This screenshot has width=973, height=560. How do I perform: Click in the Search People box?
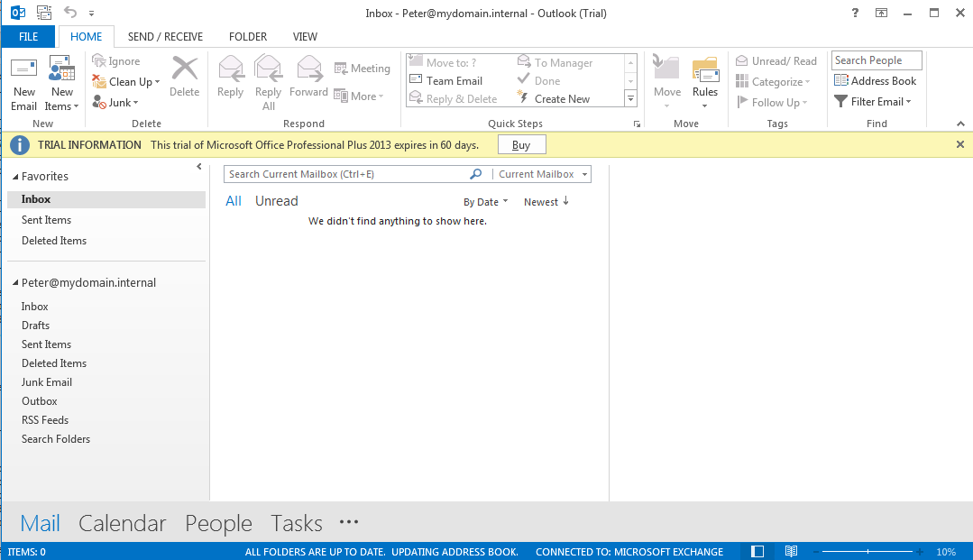coord(877,60)
